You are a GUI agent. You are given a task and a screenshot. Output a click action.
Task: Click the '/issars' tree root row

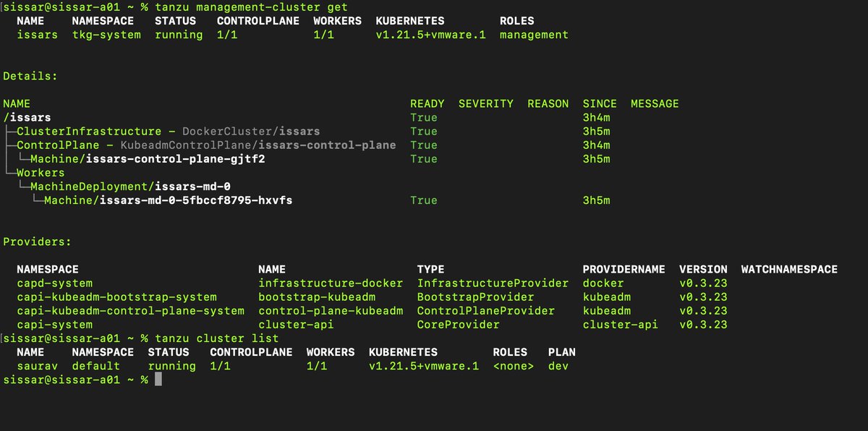click(x=27, y=117)
